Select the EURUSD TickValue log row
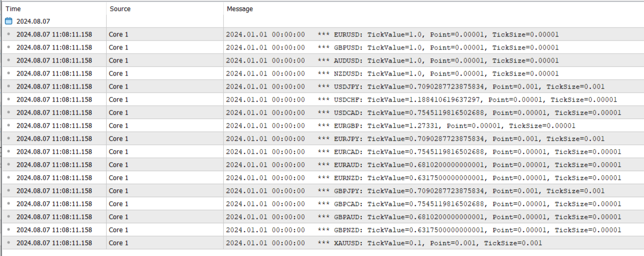Viewport: 644px width, 256px height. (323, 34)
